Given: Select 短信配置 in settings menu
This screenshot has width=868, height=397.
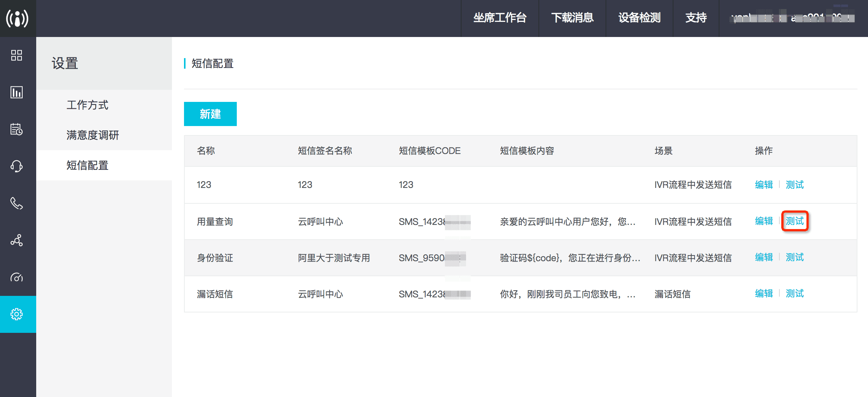Looking at the screenshot, I should (x=87, y=165).
